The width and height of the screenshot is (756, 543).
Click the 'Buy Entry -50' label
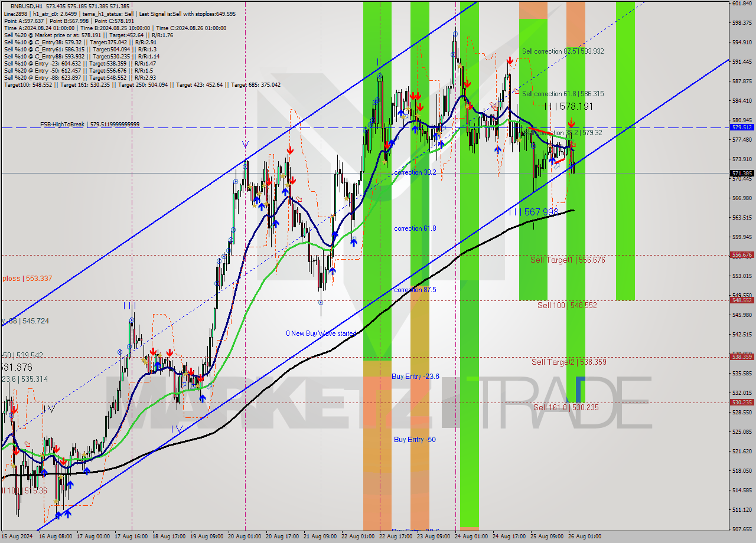[415, 440]
